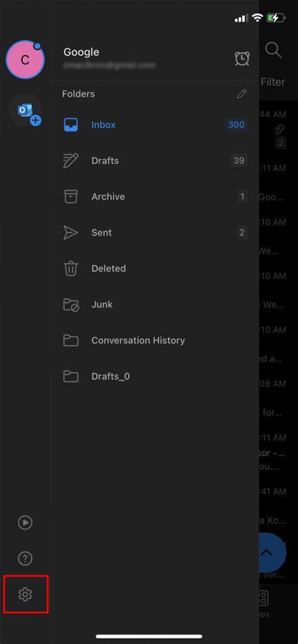The height and width of the screenshot is (644, 298).
Task: Tap the Drafts 39 count badge
Action: click(239, 161)
